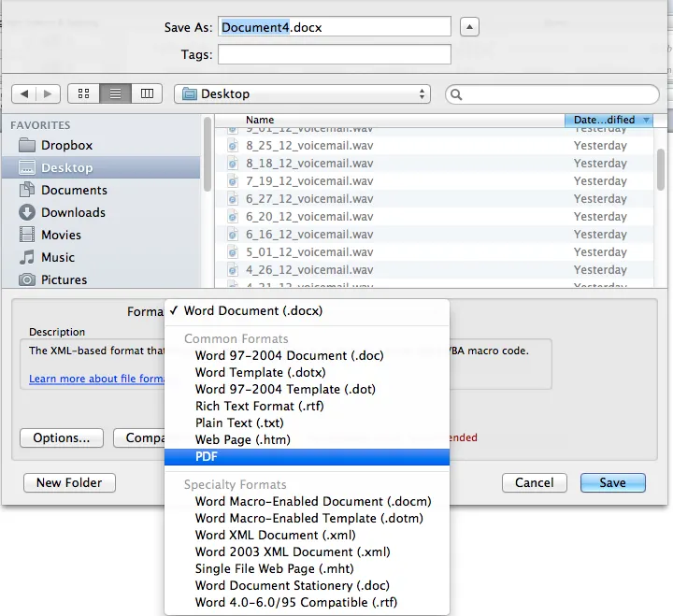Click the New Folder button
The height and width of the screenshot is (616, 673).
(69, 483)
